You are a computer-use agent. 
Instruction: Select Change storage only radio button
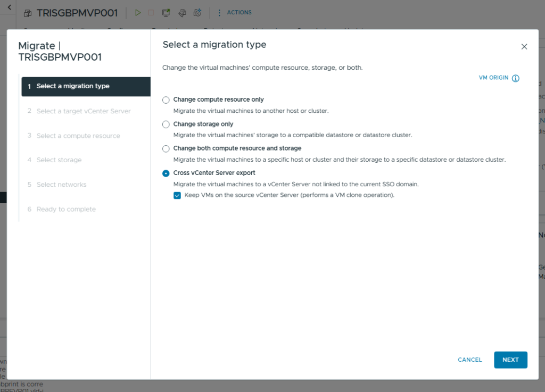click(166, 124)
